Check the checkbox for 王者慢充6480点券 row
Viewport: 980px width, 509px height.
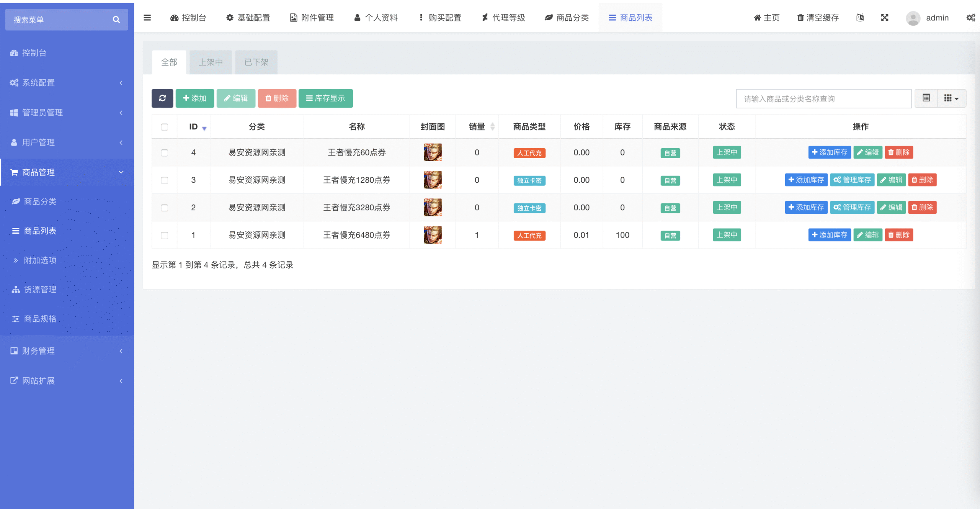[165, 236]
